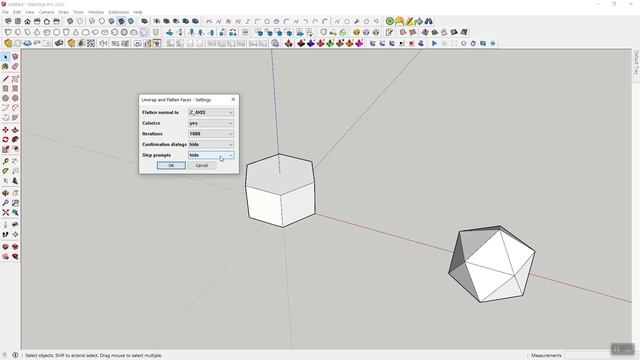The height and width of the screenshot is (360, 640).
Task: Close the Unwrap and Flatten Faces dialog
Action: click(x=233, y=100)
